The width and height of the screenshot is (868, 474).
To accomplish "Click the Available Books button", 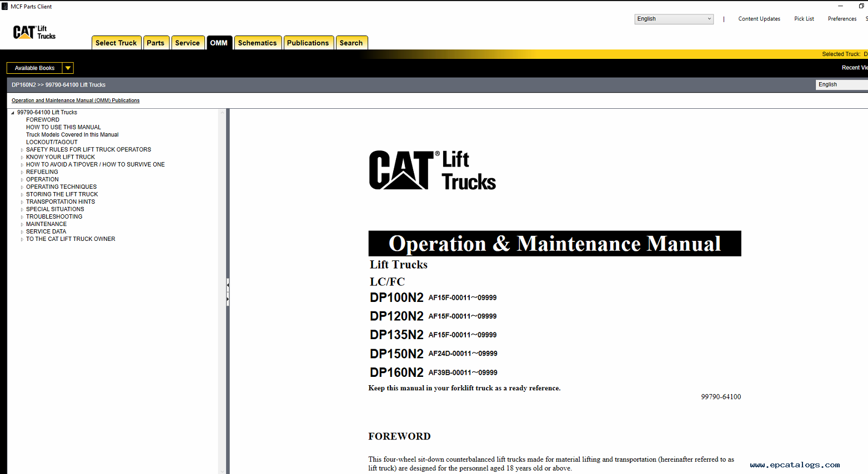I will pyautogui.click(x=34, y=68).
